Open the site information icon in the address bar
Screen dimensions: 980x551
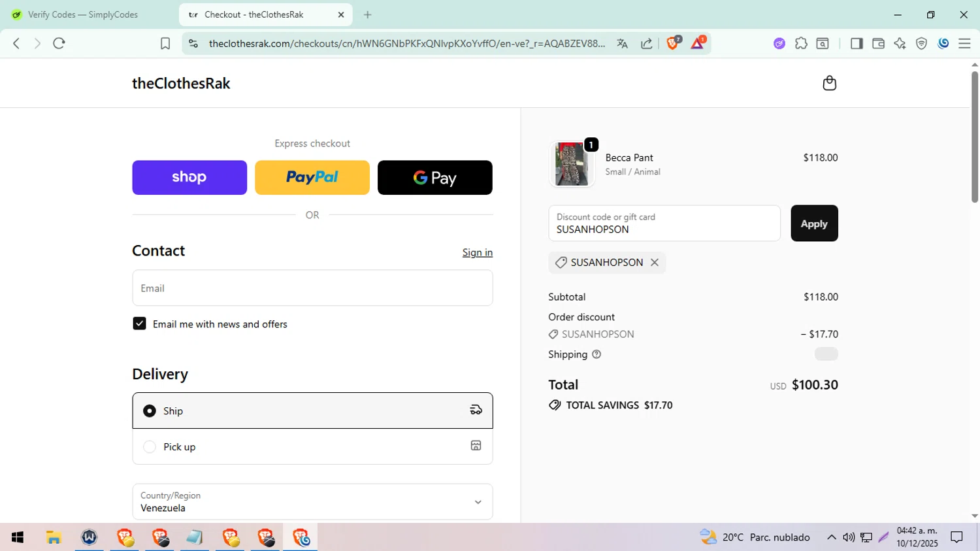click(x=193, y=43)
